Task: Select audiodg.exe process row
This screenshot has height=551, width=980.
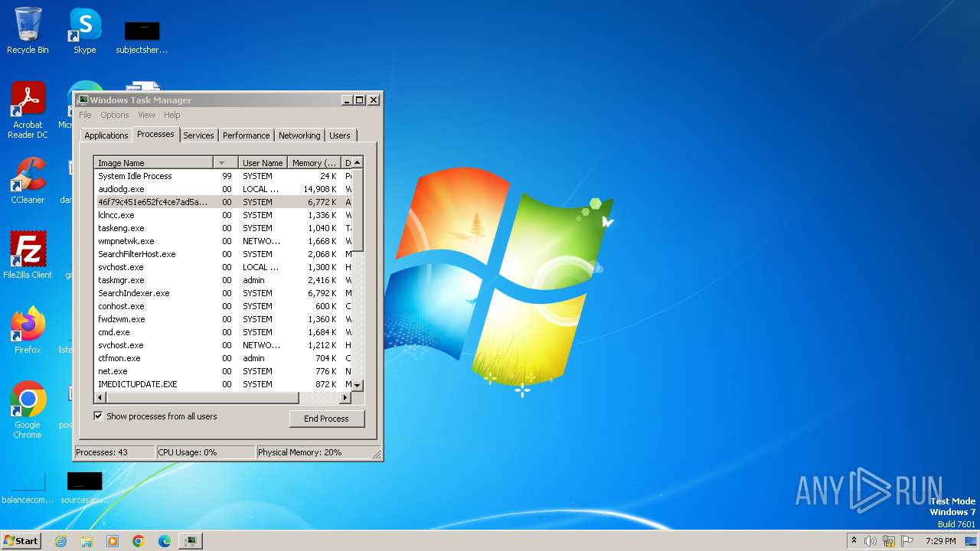Action: [x=223, y=189]
